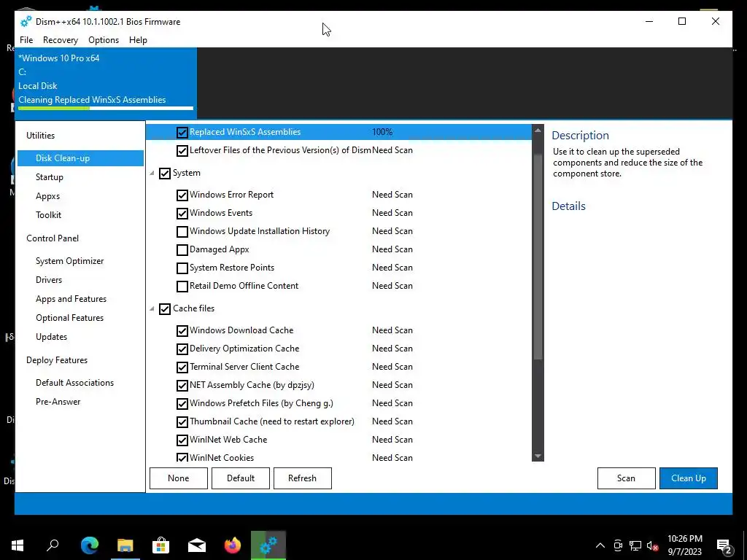Open the Windows Start menu
This screenshot has height=560, width=747.
(18, 545)
